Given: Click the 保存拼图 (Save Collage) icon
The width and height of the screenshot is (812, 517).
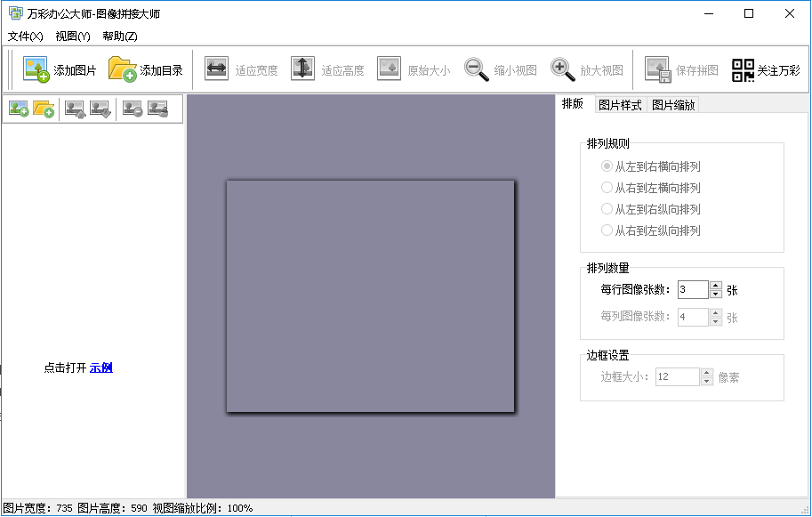Looking at the screenshot, I should point(658,69).
